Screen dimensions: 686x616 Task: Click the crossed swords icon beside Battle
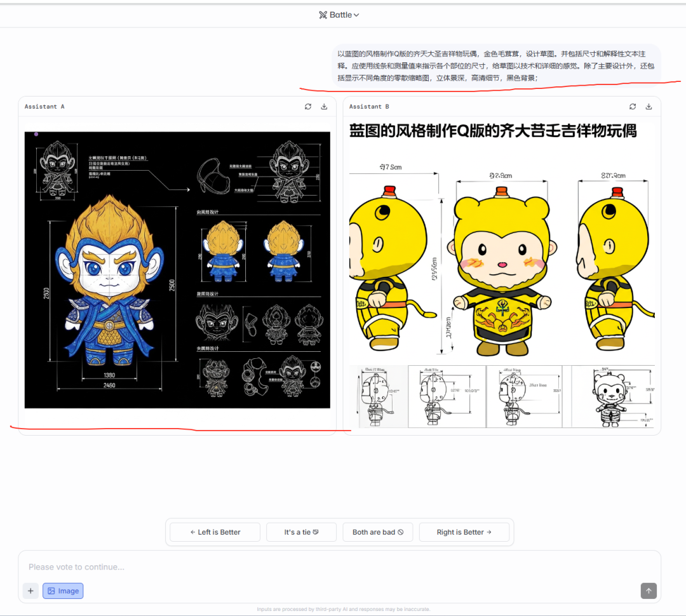pyautogui.click(x=323, y=15)
